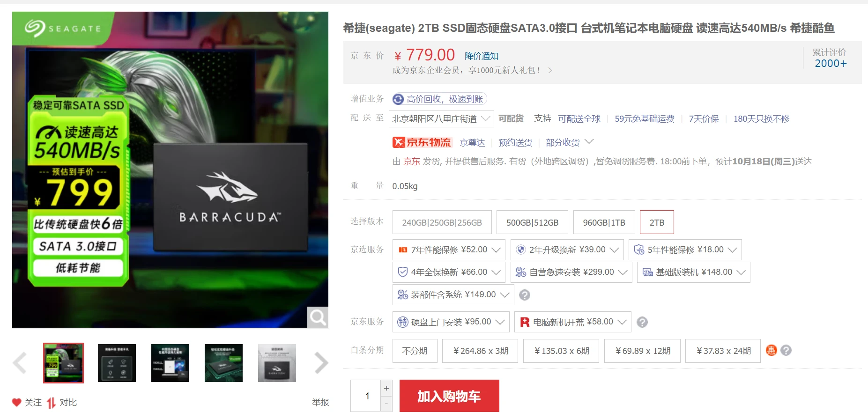Screen dimensions: 868x419
Task: Click the 部分收货 link
Action: click(x=563, y=142)
